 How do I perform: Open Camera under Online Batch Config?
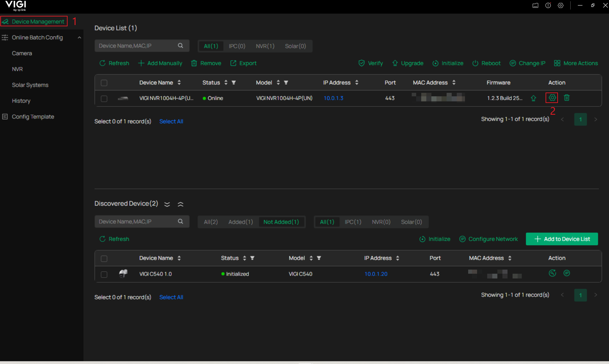point(22,53)
